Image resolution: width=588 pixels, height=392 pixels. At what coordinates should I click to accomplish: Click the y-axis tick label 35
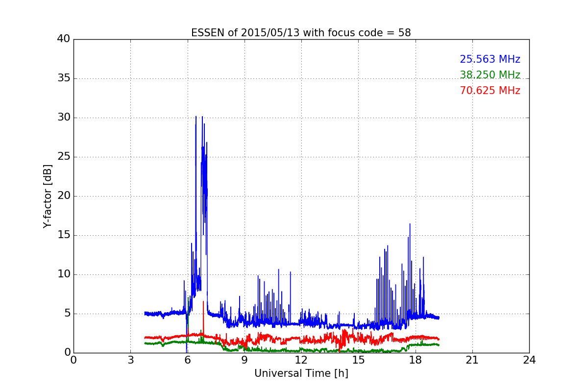tap(64, 78)
